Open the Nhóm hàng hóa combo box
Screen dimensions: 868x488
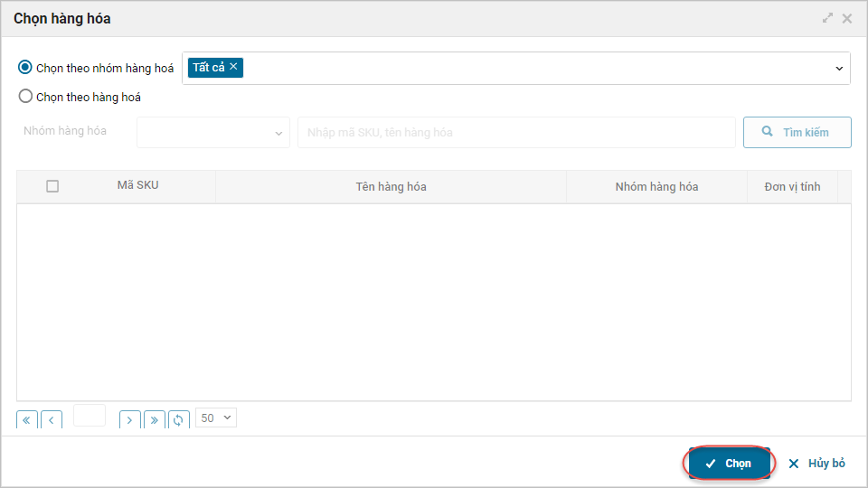(213, 132)
